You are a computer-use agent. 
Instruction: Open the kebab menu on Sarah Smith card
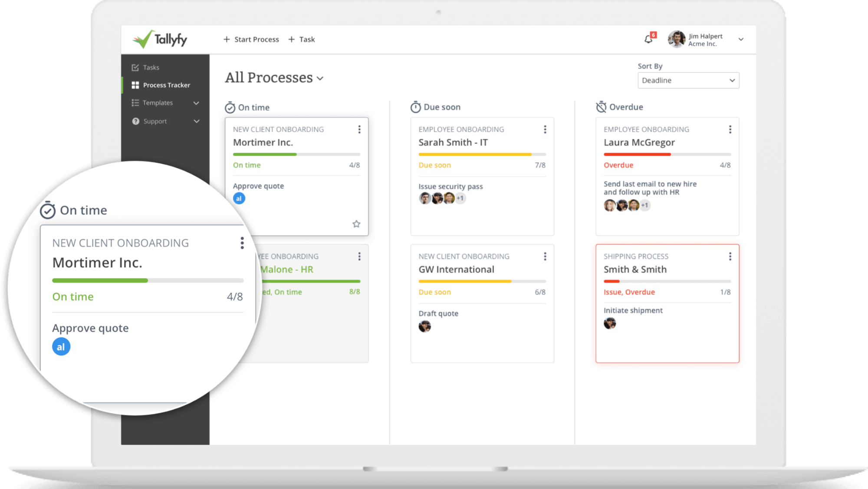(x=545, y=129)
